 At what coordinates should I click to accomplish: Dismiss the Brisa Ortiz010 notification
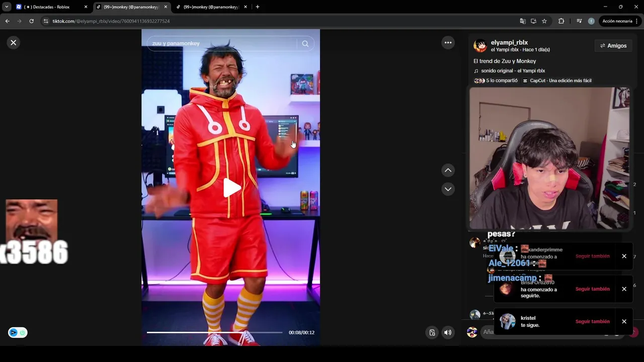624,289
